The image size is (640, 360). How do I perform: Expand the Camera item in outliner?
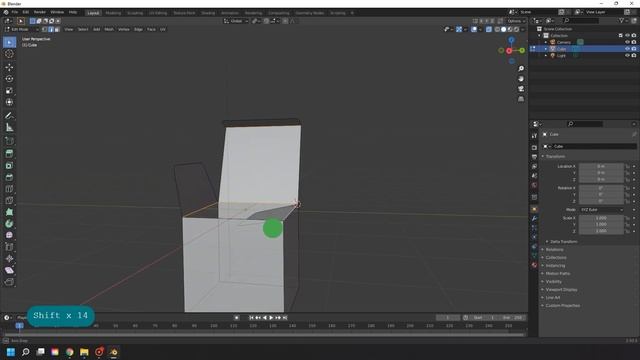(546, 42)
